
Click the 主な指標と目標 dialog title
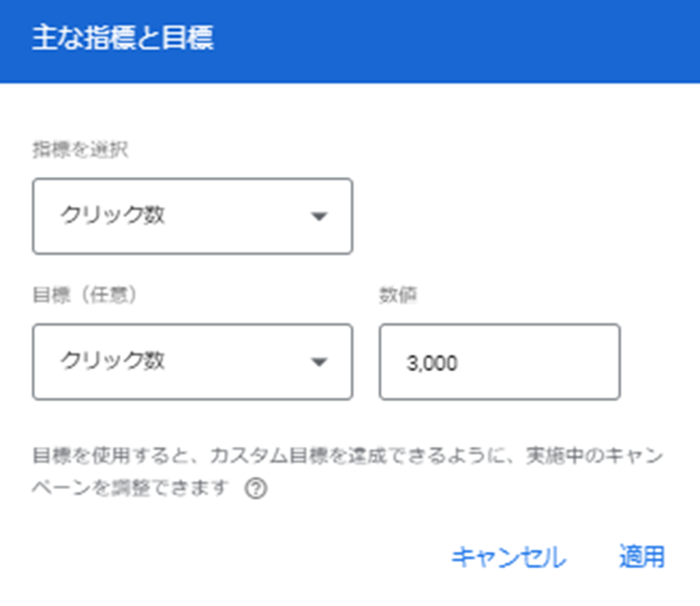[x=123, y=38]
